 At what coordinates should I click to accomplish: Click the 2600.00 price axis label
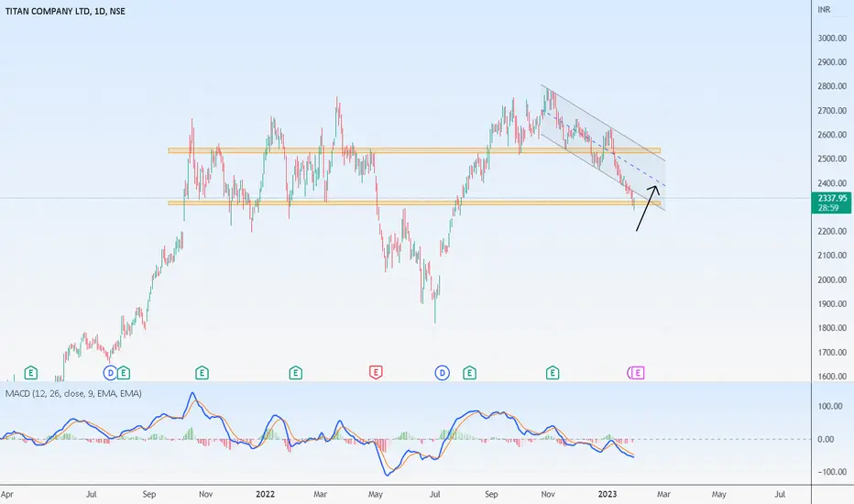coord(832,135)
